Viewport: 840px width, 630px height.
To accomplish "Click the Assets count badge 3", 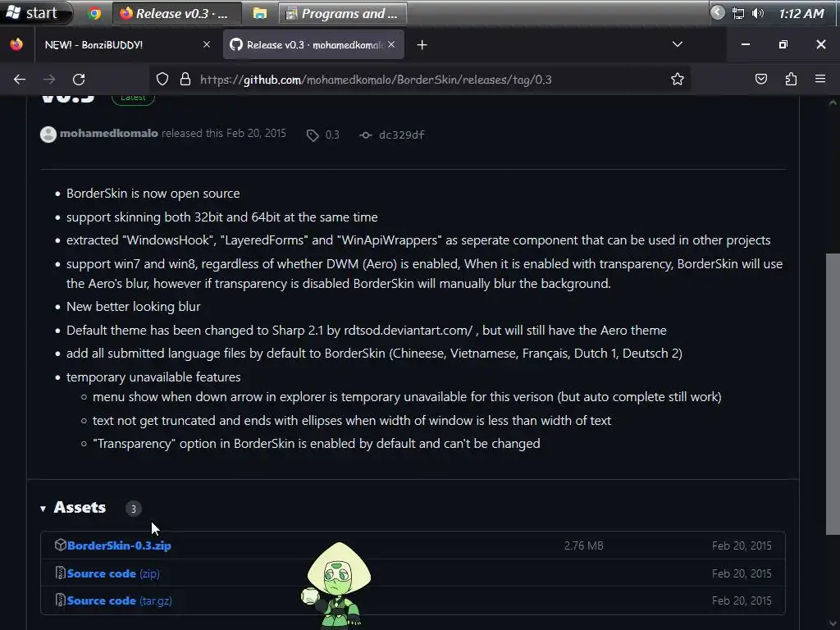I will 134,509.
